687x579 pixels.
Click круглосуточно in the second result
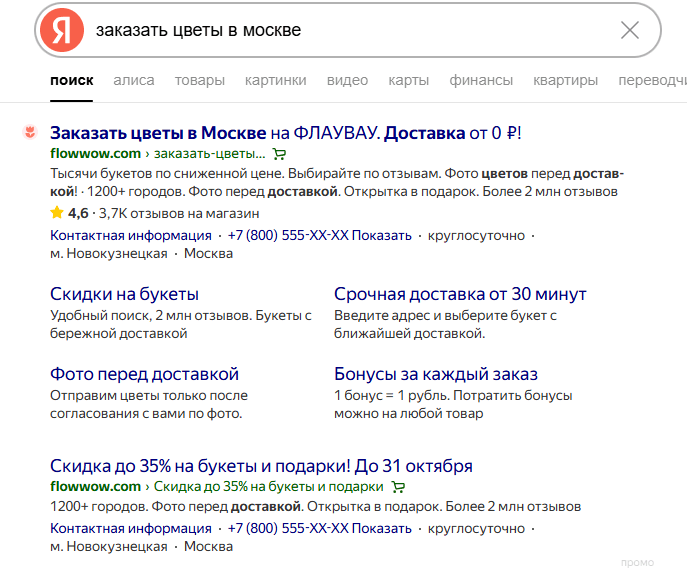tap(476, 529)
